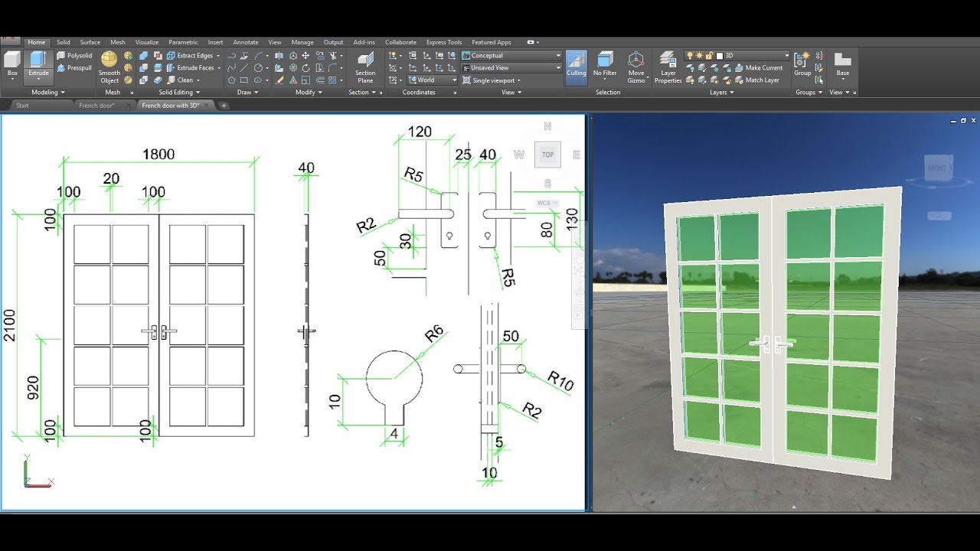Click the TOP face of the ViewCube

tap(547, 155)
